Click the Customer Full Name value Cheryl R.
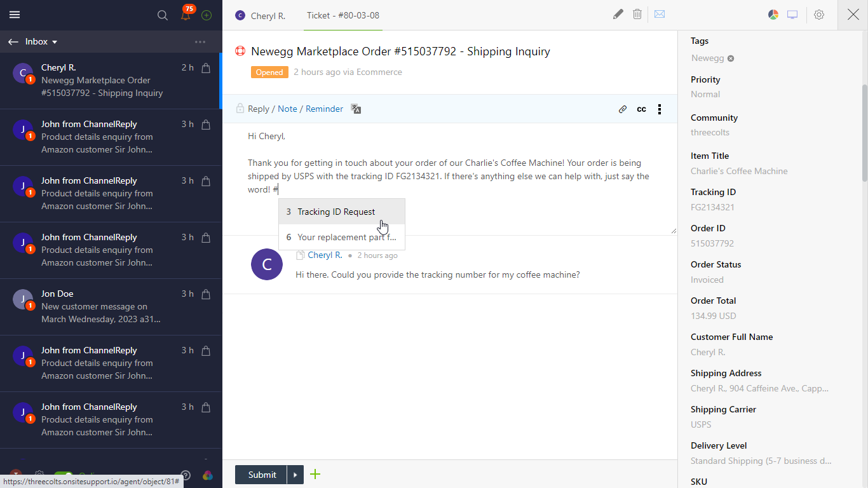 tap(708, 352)
